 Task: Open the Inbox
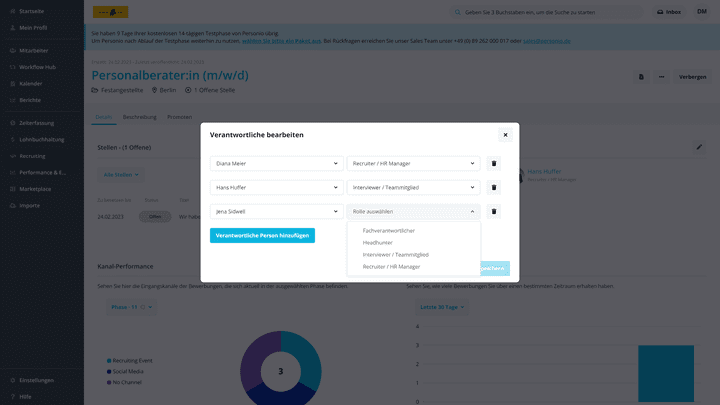[x=669, y=12]
